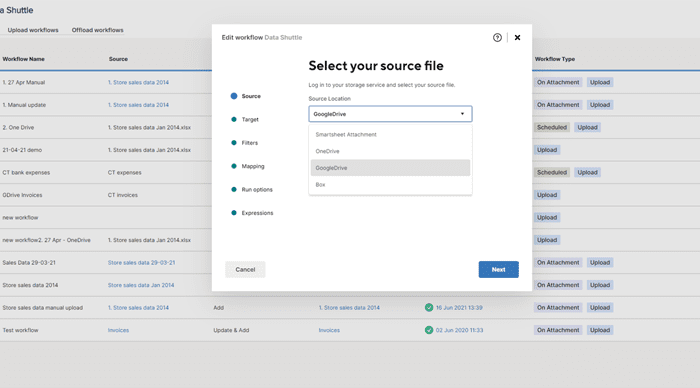Close the Edit workflow dialog

point(517,38)
